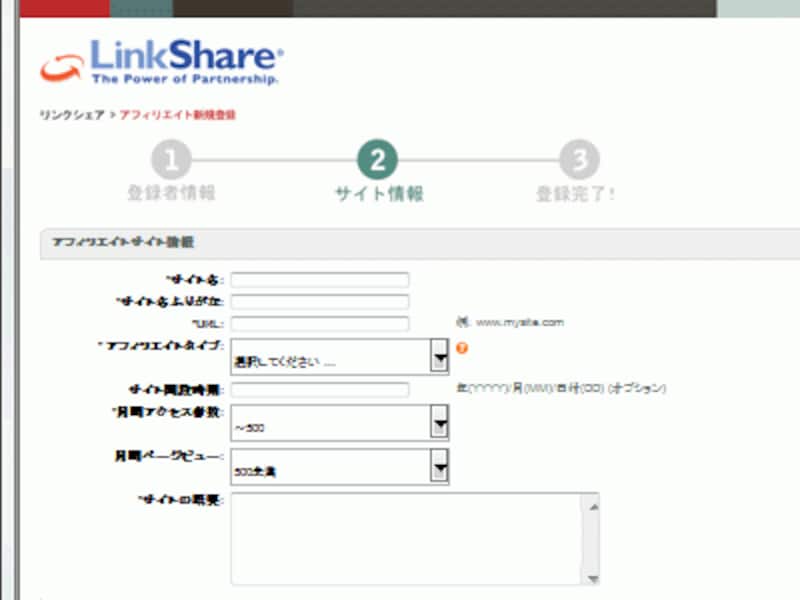Select step 2 circle サイト情報

pyautogui.click(x=377, y=160)
